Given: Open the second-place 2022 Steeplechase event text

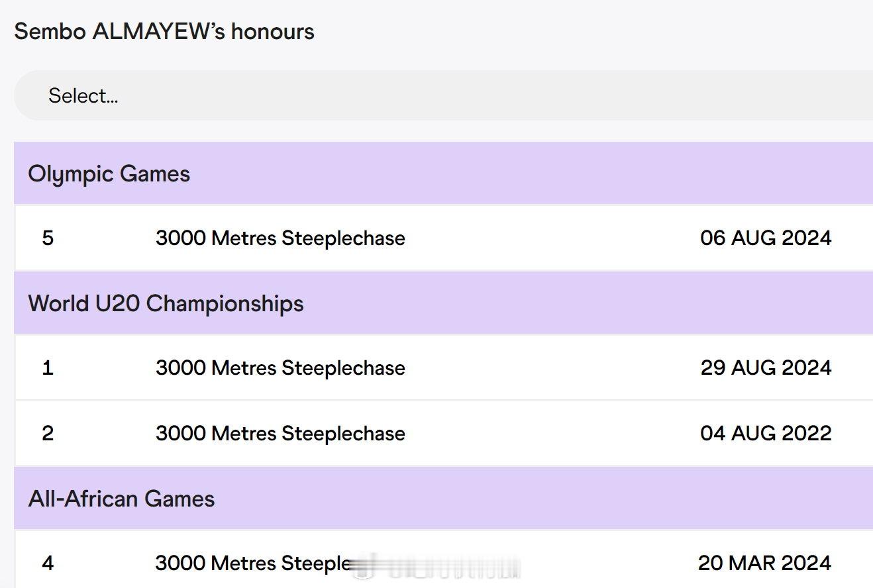Looking at the screenshot, I should tap(280, 433).
